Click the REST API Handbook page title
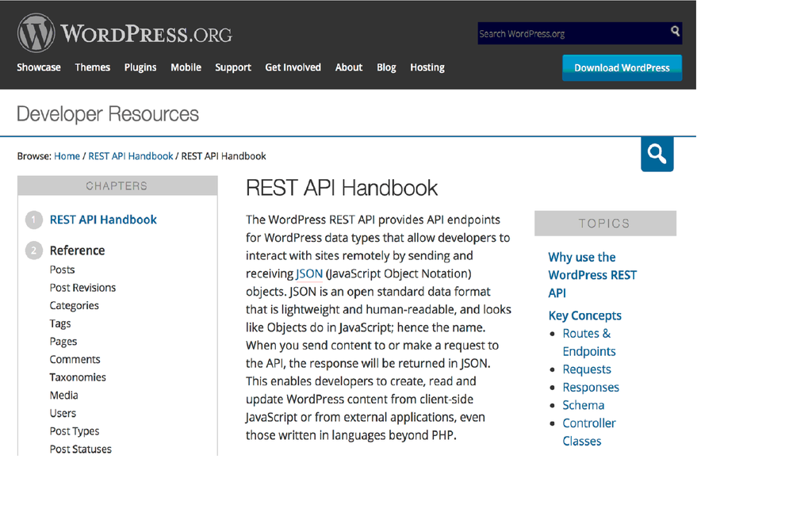The height and width of the screenshot is (505, 812). tap(342, 188)
